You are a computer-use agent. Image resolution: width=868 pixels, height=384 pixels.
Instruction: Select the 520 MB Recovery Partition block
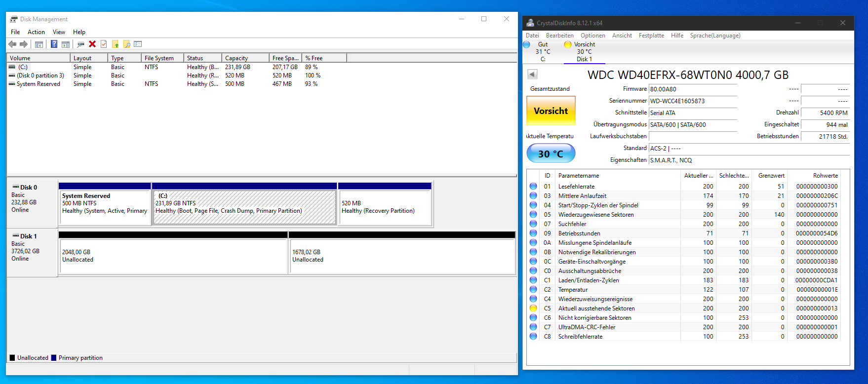pos(385,203)
